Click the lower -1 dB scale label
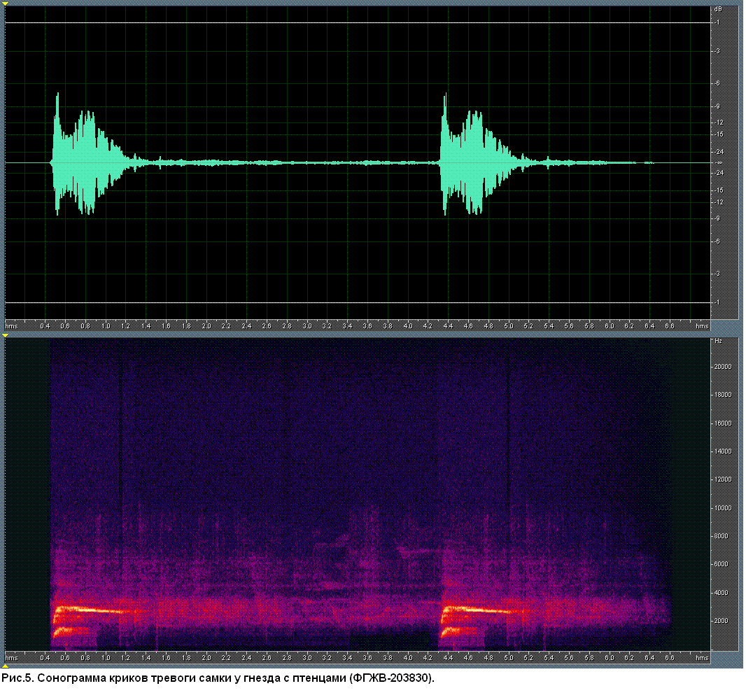This screenshot has height=700, width=746. pyautogui.click(x=717, y=302)
